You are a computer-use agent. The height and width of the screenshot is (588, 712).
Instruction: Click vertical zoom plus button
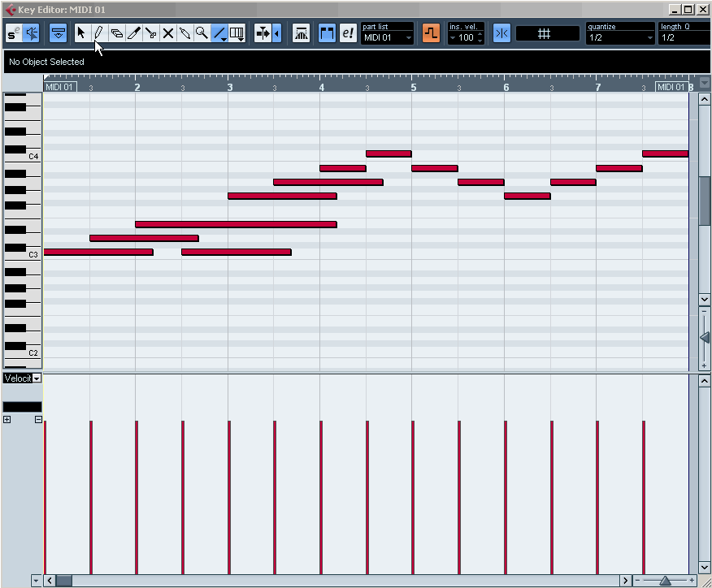coord(705,365)
